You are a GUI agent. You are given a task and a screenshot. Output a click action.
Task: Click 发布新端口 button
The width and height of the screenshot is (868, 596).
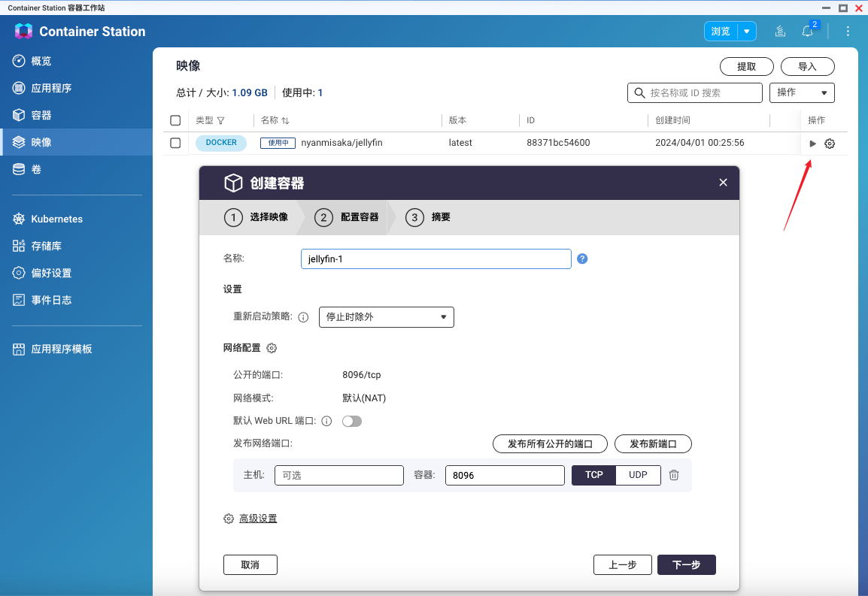653,444
